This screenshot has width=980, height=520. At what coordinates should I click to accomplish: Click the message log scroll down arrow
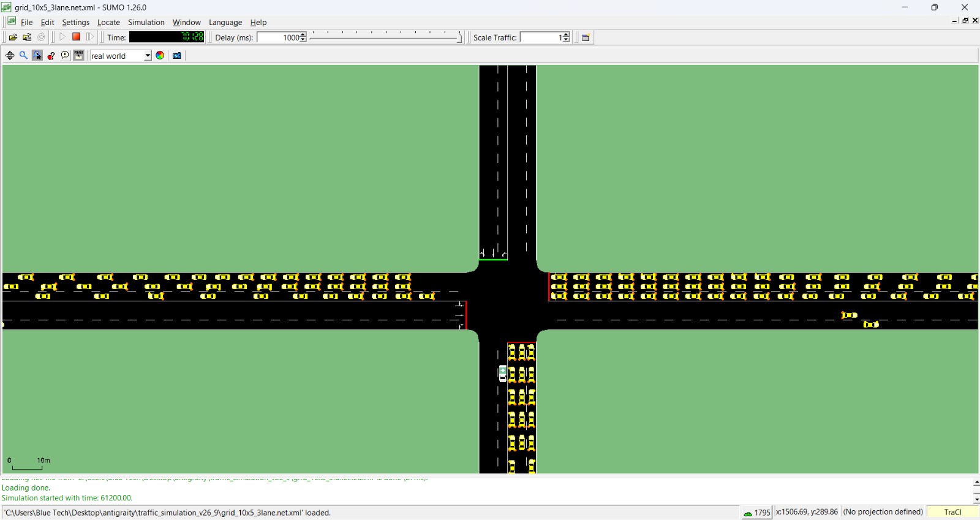click(976, 499)
